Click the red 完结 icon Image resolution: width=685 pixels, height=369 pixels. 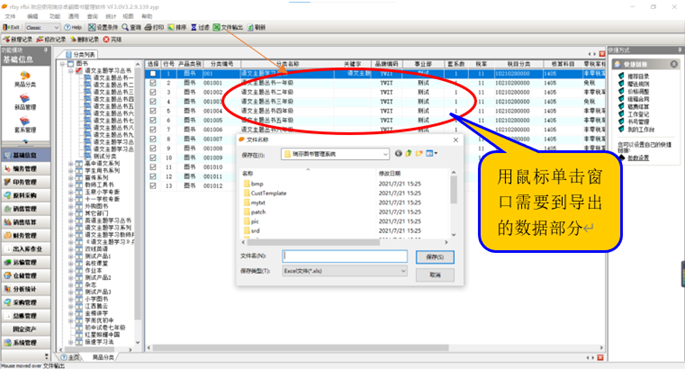106,39
